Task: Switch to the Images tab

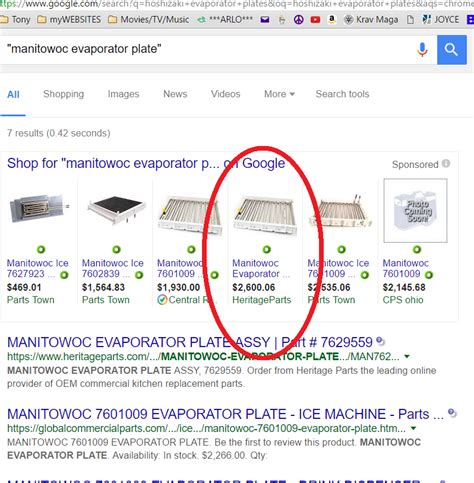Action: coord(123,94)
